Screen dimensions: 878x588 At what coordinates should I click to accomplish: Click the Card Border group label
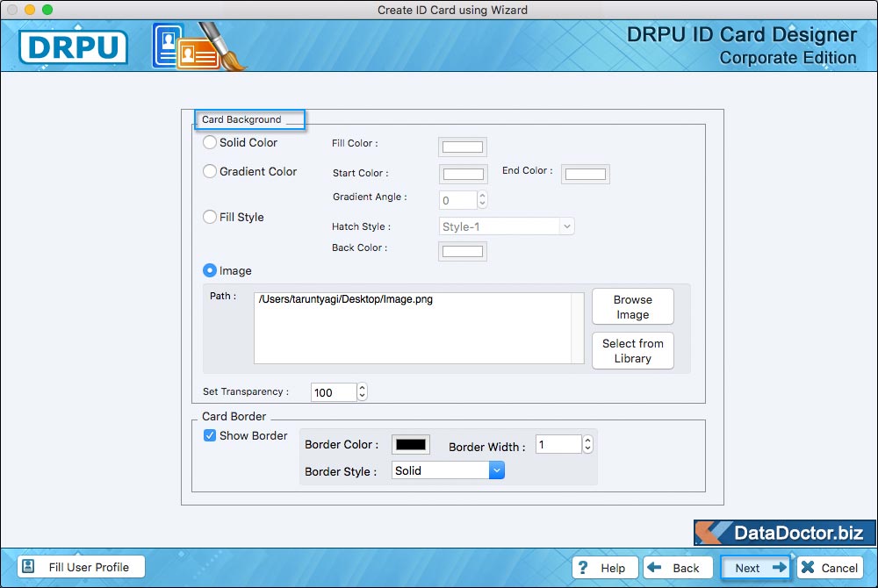tap(234, 416)
